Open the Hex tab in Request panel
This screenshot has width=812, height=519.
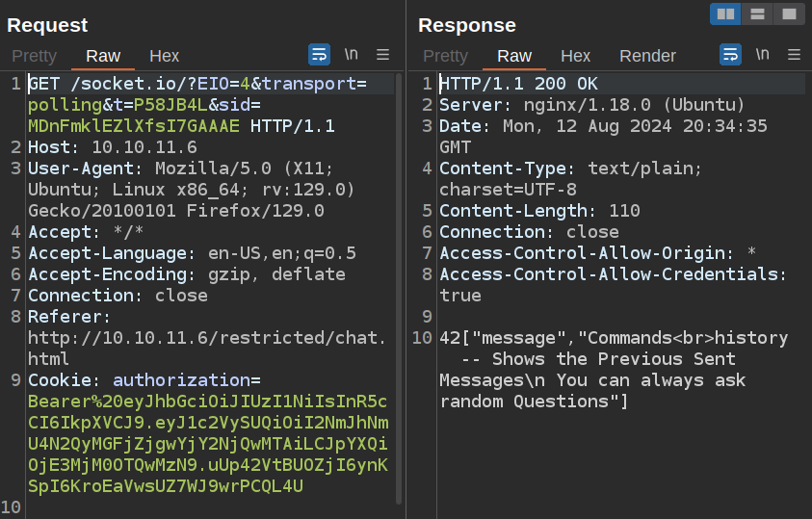pyautogui.click(x=164, y=56)
